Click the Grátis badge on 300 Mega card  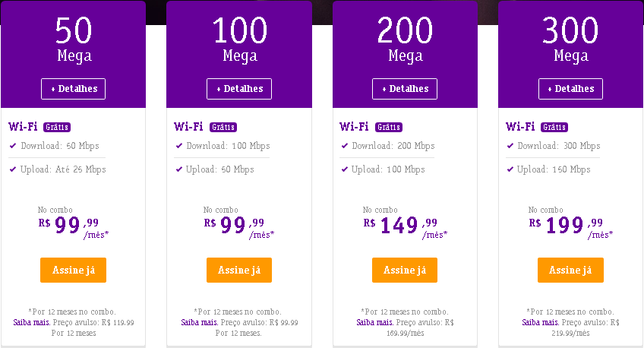click(554, 127)
